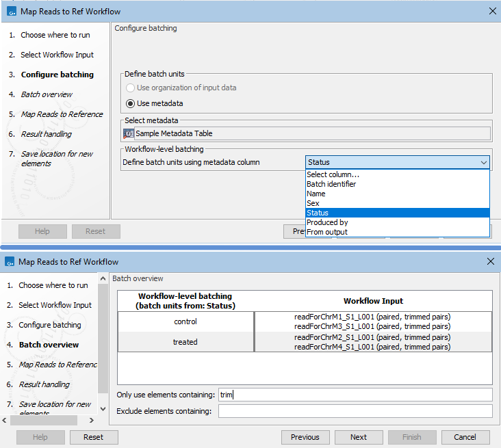Click the Sample Metadata Table icon
The height and width of the screenshot is (448, 501).
pyautogui.click(x=129, y=134)
